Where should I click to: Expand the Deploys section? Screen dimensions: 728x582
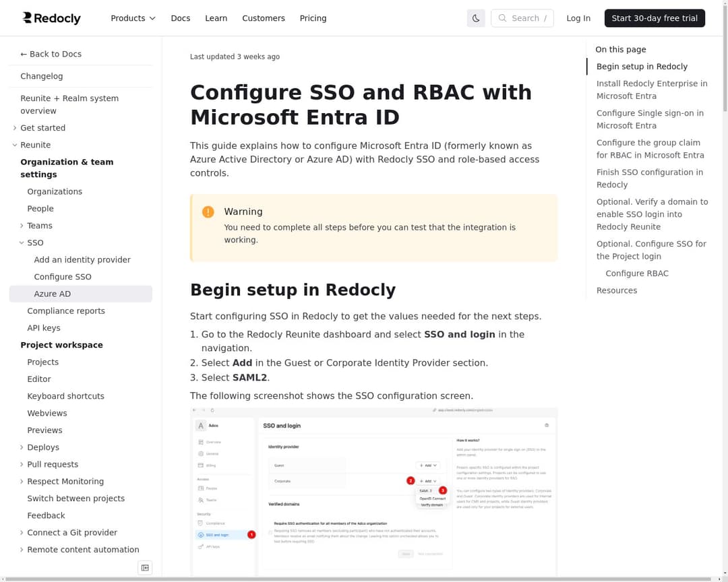click(x=42, y=447)
